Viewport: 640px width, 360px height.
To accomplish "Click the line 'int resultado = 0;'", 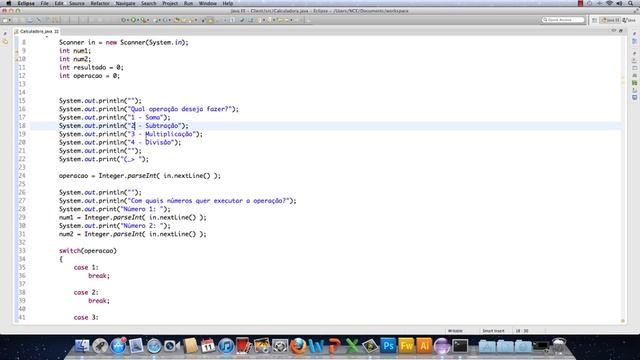I will click(x=91, y=67).
